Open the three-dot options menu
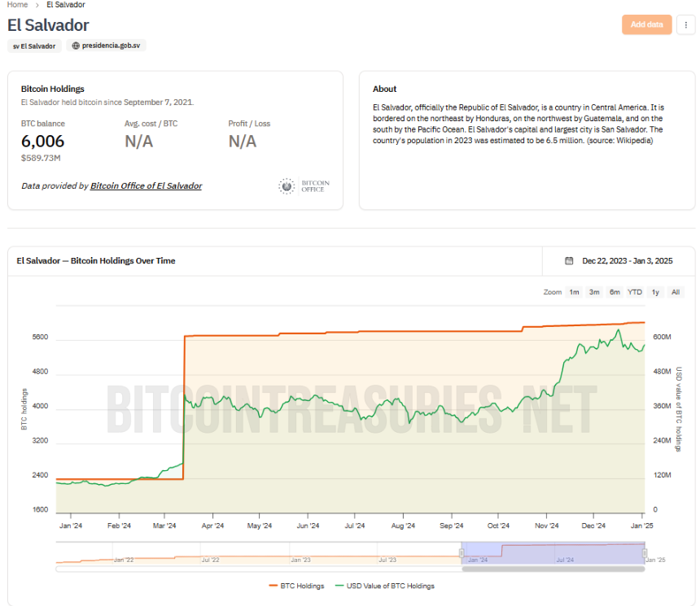Screen dimensions: 700x606 685,25
